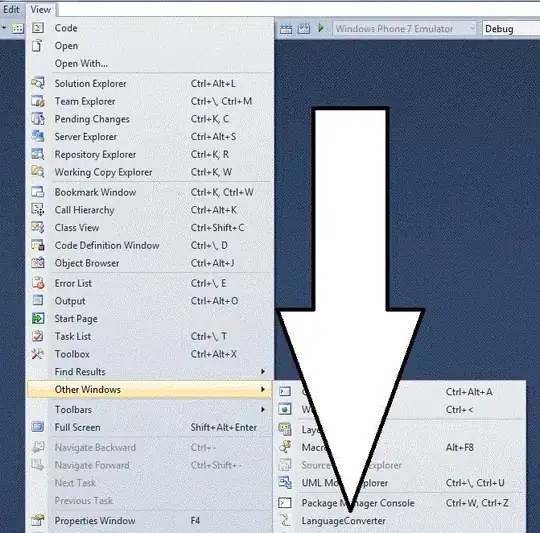Select the Toolbars menu entry

point(150,409)
